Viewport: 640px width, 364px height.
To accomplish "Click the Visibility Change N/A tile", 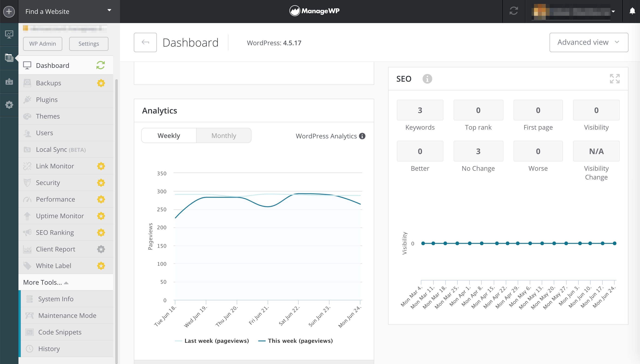I will [x=596, y=151].
